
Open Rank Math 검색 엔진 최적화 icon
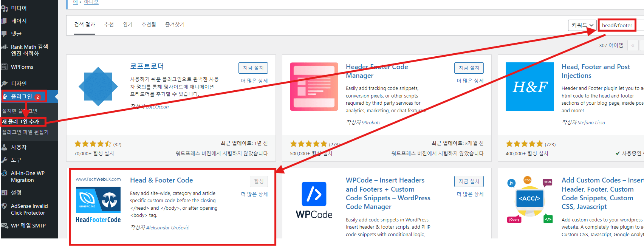[5, 47]
